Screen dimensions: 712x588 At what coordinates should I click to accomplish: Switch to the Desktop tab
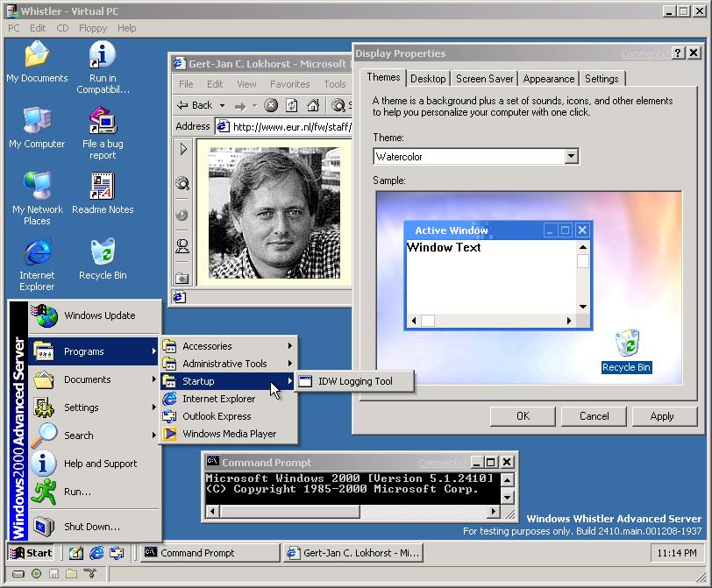[x=428, y=79]
